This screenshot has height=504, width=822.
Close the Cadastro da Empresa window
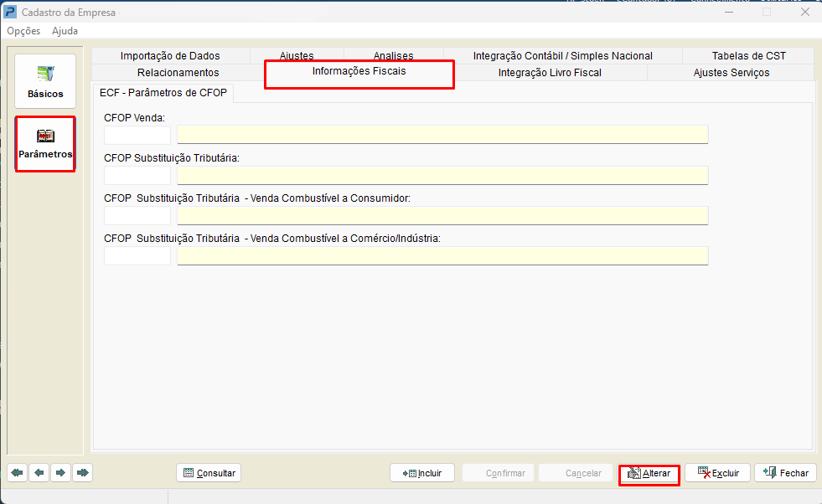click(805, 12)
